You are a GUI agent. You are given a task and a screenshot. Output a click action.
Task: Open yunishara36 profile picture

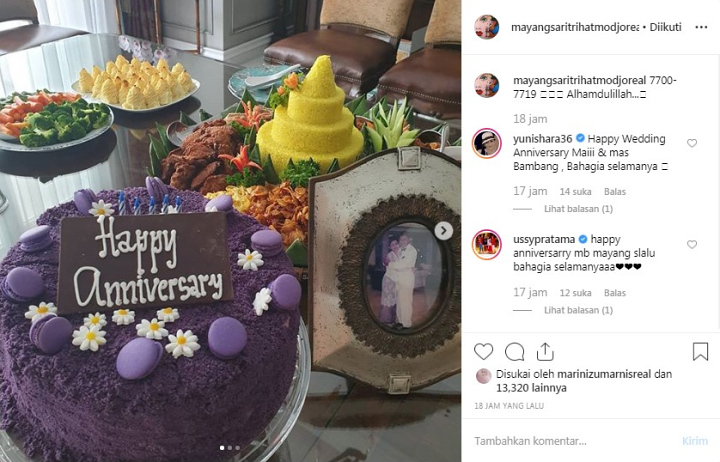click(487, 143)
